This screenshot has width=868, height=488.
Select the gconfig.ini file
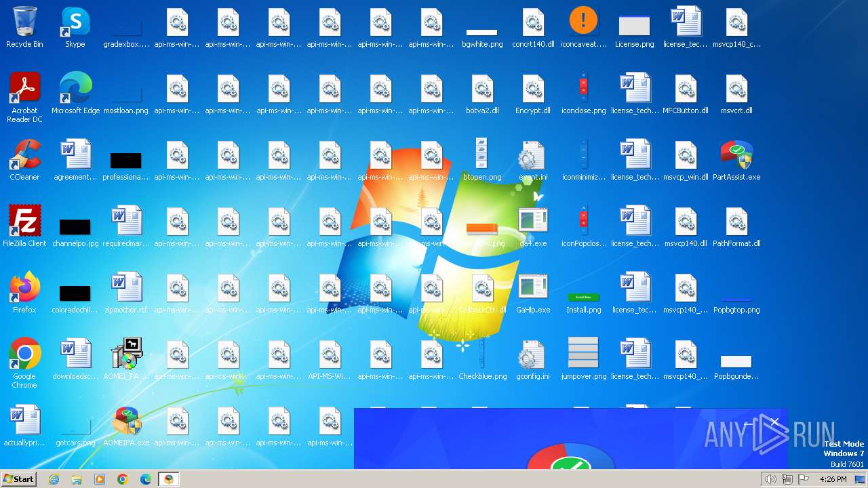[533, 359]
